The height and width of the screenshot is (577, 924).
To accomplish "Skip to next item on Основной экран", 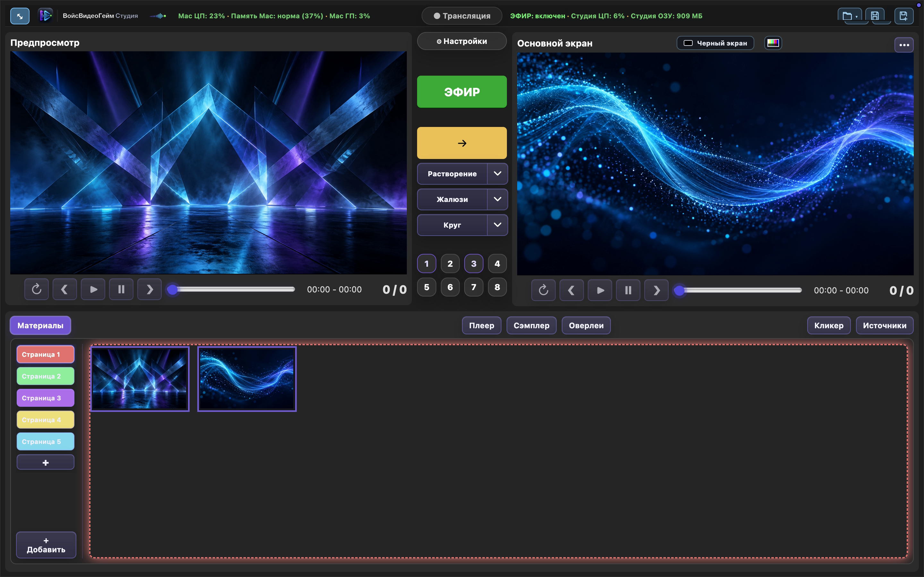I will coord(656,290).
